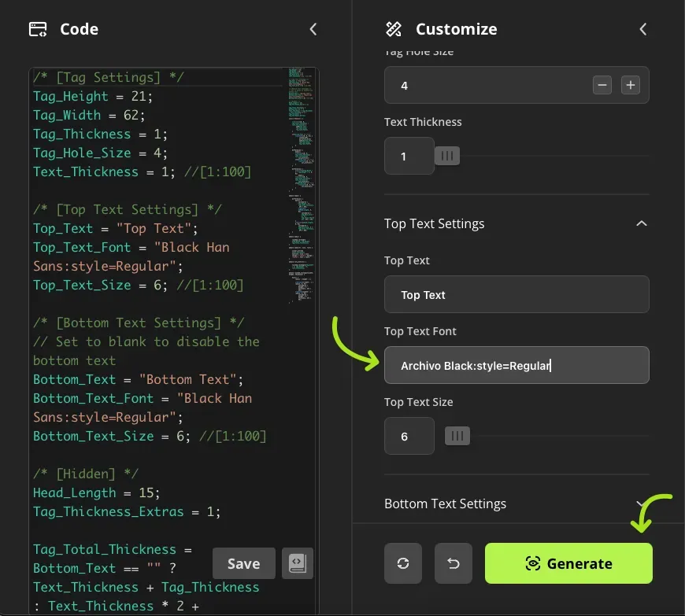Click the comment "/* [Hidden] */"
The width and height of the screenshot is (685, 616).
click(86, 474)
